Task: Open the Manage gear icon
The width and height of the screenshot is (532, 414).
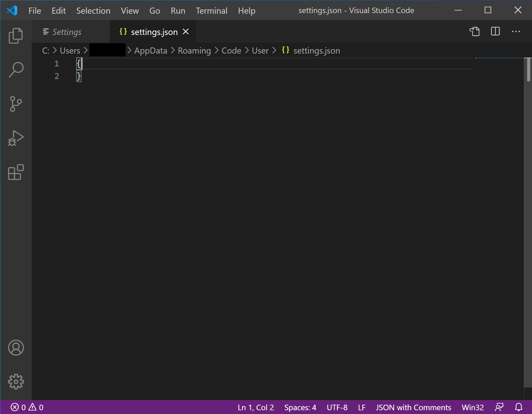Action: point(16,382)
